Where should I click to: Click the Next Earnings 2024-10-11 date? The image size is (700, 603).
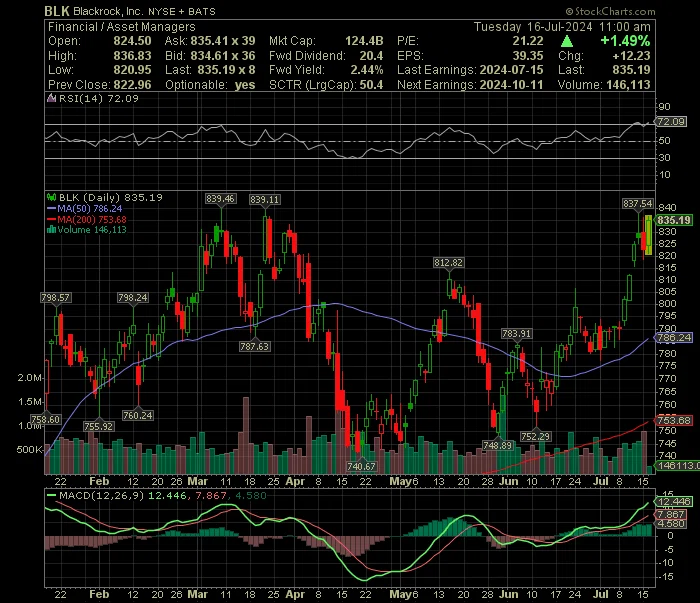[511, 85]
